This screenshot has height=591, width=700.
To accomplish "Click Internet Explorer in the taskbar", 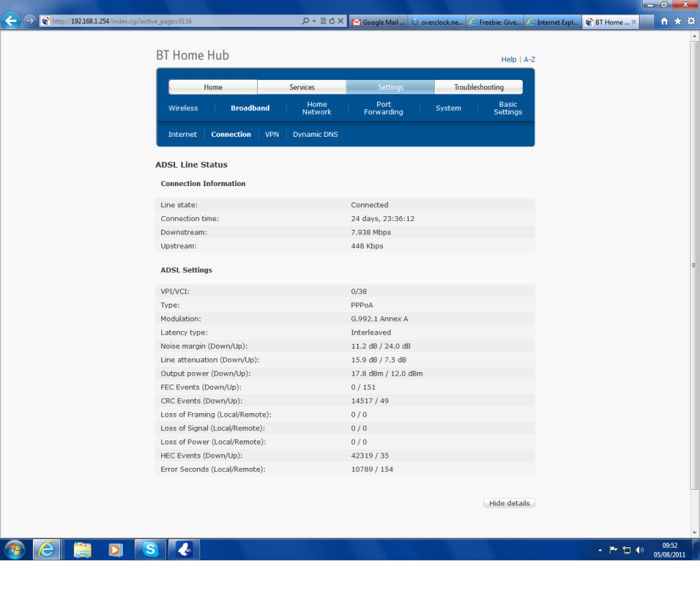I will pos(46,549).
